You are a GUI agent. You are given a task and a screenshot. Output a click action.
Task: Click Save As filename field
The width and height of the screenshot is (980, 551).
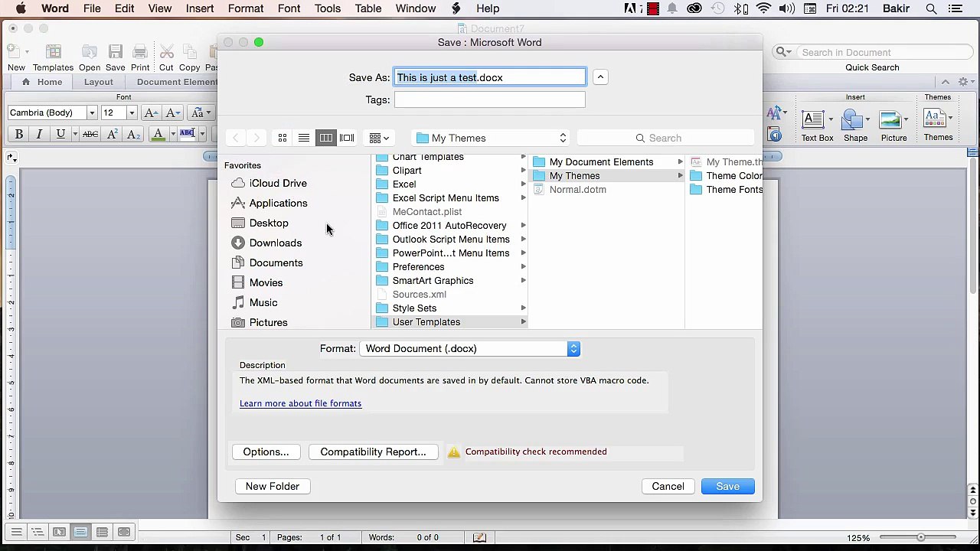tap(490, 77)
